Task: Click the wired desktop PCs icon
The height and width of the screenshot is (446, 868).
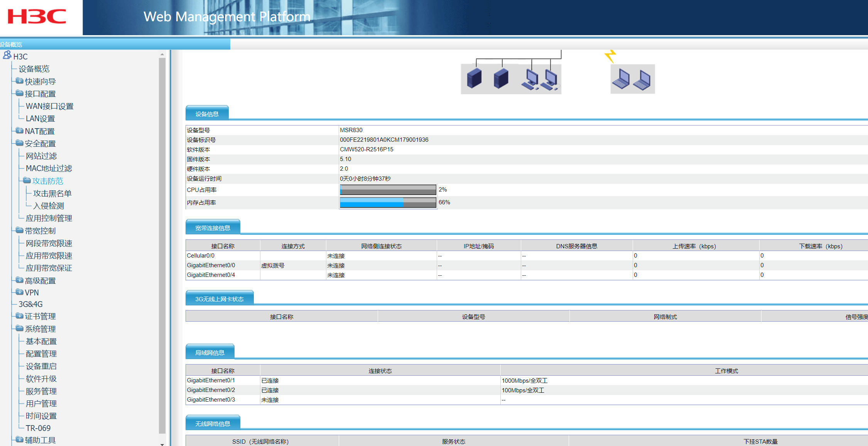Action: [539, 80]
